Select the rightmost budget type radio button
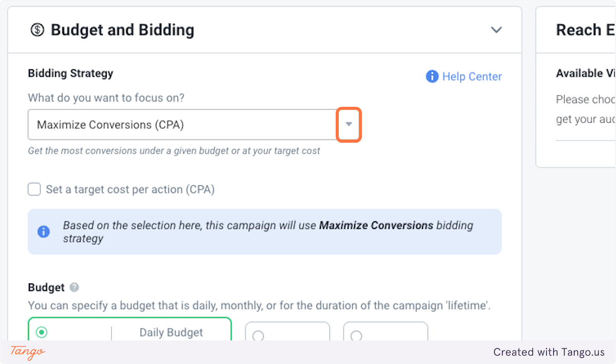Viewport: 616px width, 364px height. point(356,336)
